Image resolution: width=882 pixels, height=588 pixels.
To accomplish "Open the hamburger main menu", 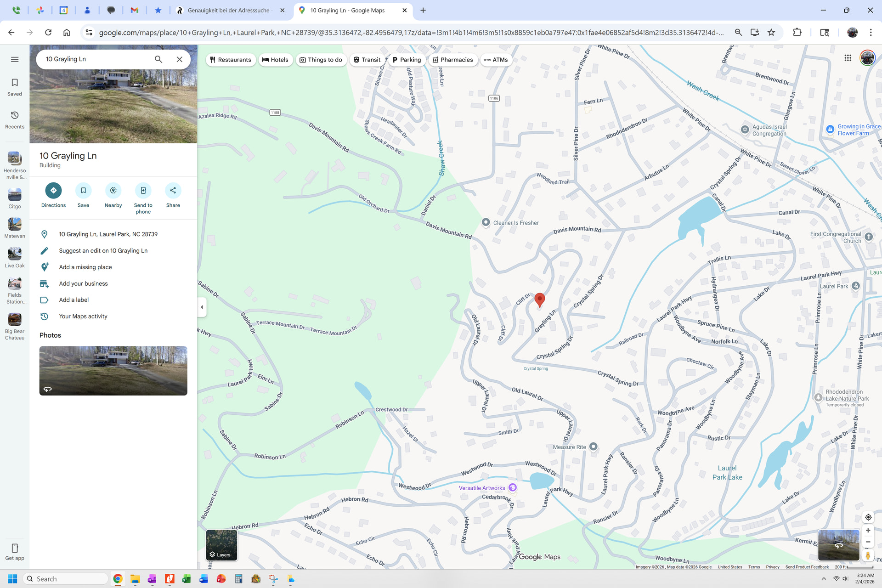I will coord(15,59).
